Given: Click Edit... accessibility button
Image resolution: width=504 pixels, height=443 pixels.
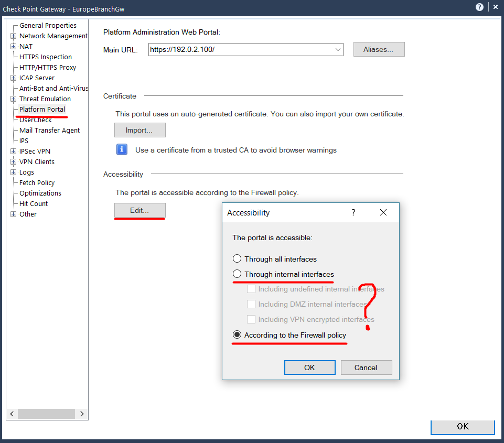Looking at the screenshot, I should (140, 210).
